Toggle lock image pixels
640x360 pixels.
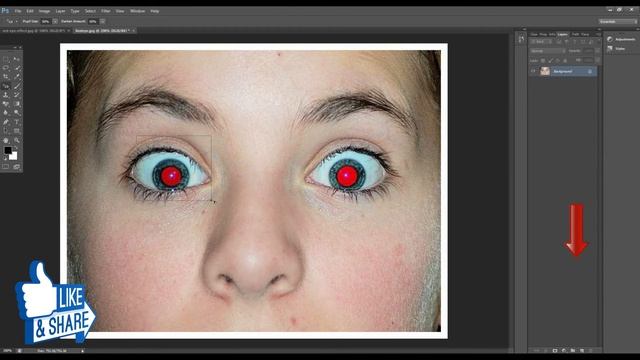click(551, 60)
